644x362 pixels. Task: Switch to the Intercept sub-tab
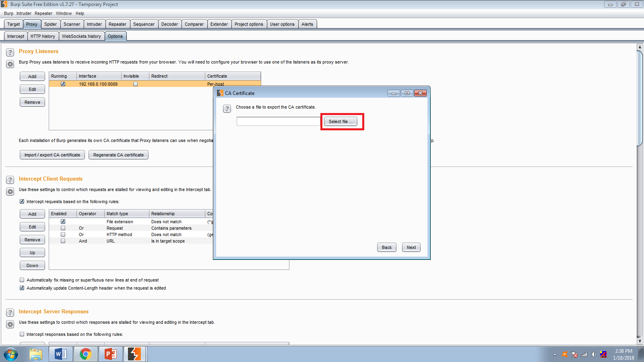tap(16, 36)
